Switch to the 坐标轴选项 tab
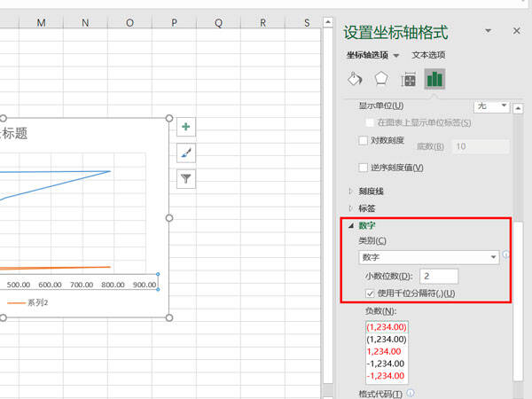 point(367,55)
